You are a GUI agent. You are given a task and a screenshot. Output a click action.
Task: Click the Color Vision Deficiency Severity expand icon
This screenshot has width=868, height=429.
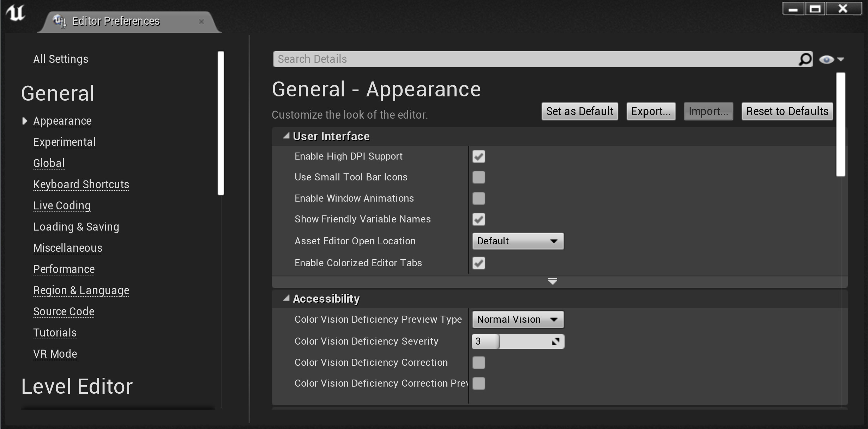coord(556,341)
